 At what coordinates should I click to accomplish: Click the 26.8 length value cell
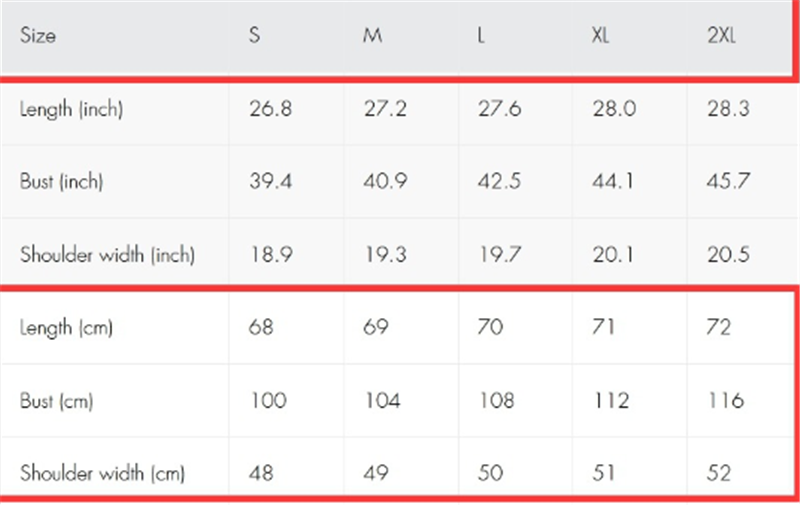(270, 109)
